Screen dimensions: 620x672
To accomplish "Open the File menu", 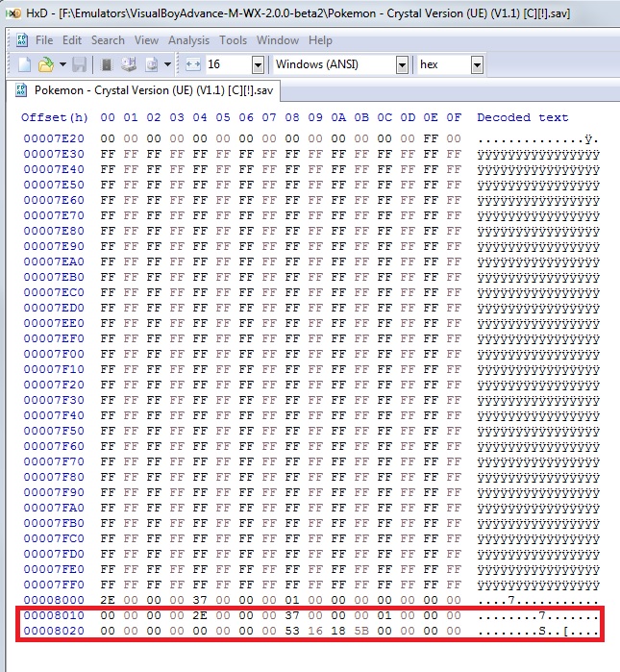I will pyautogui.click(x=44, y=40).
